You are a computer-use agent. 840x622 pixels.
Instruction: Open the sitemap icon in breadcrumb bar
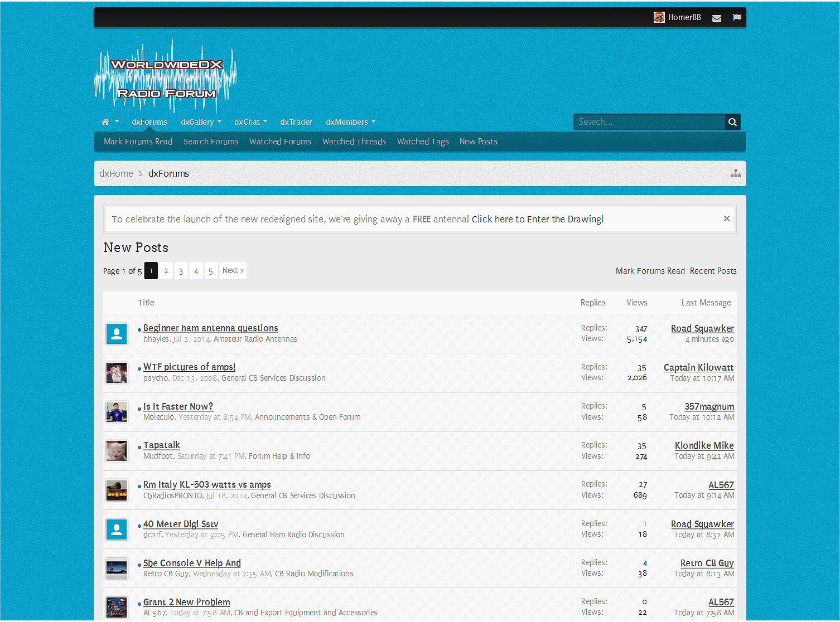point(736,173)
